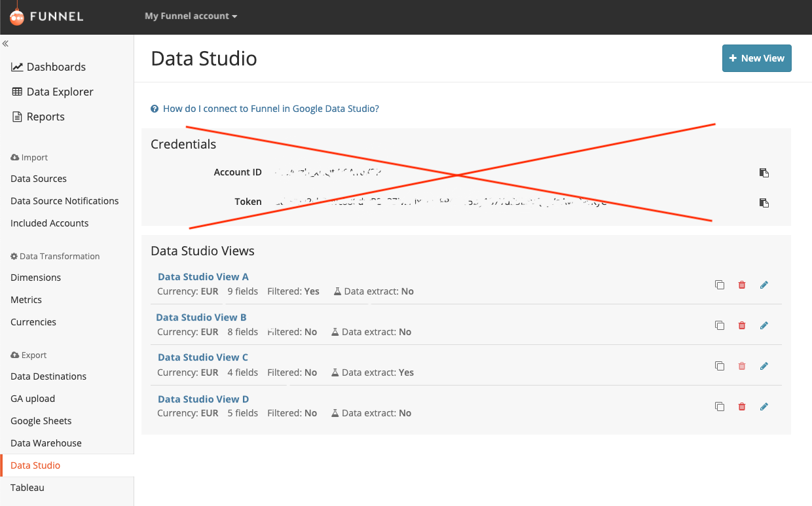This screenshot has height=506, width=812.
Task: Go to Included Accounts
Action: coord(50,223)
